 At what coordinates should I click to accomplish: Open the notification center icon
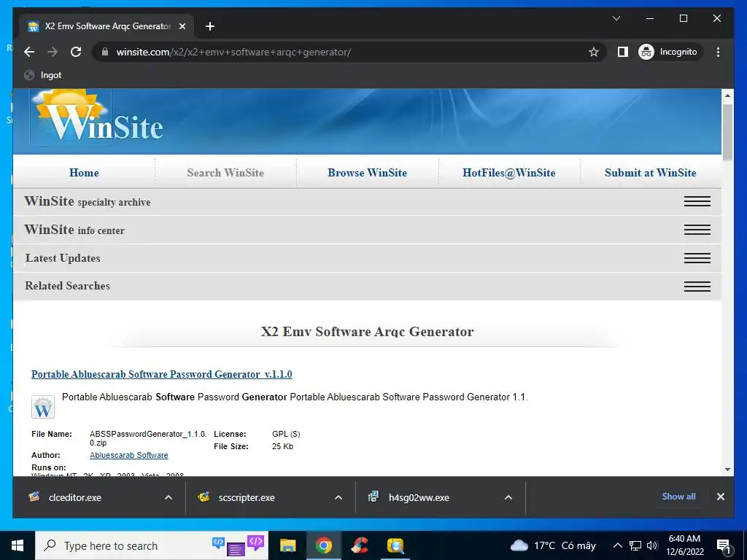(724, 546)
